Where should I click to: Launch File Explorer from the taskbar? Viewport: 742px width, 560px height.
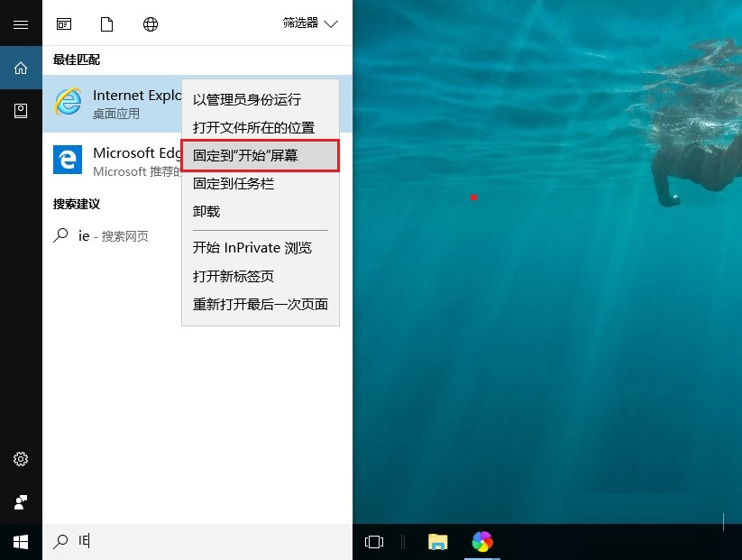click(437, 541)
